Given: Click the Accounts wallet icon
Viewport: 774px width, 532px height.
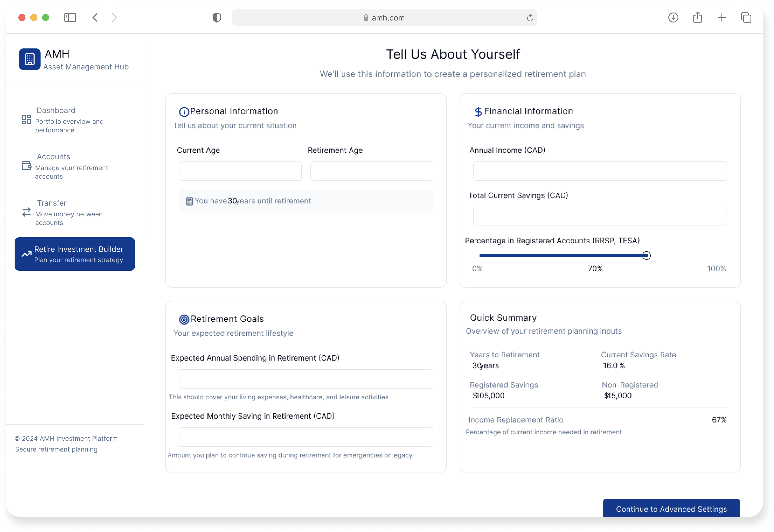Looking at the screenshot, I should click(26, 166).
